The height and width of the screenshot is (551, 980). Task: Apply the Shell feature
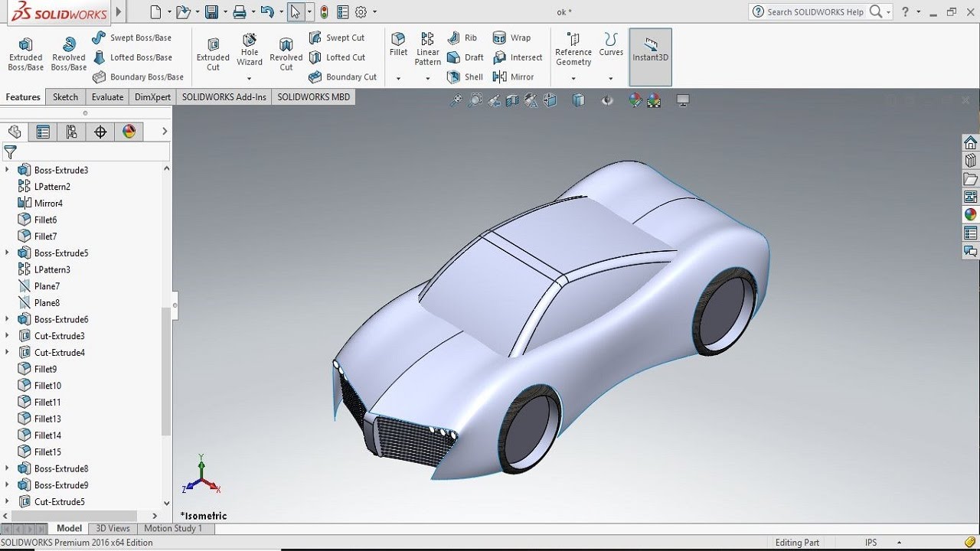click(x=465, y=77)
